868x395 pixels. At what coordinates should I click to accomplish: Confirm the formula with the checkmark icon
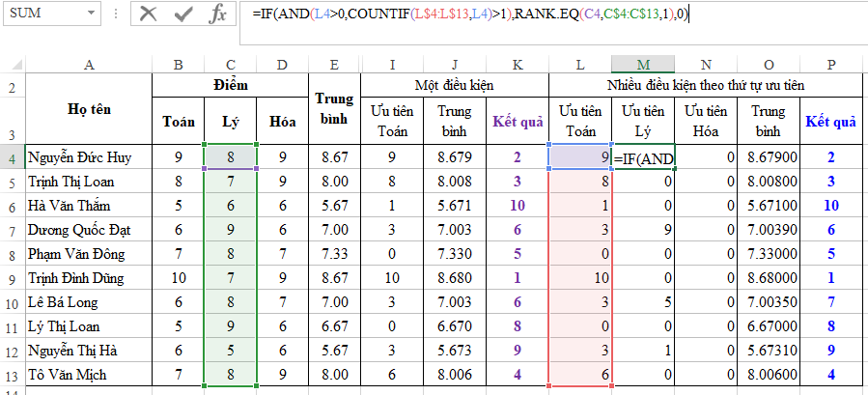(x=183, y=14)
